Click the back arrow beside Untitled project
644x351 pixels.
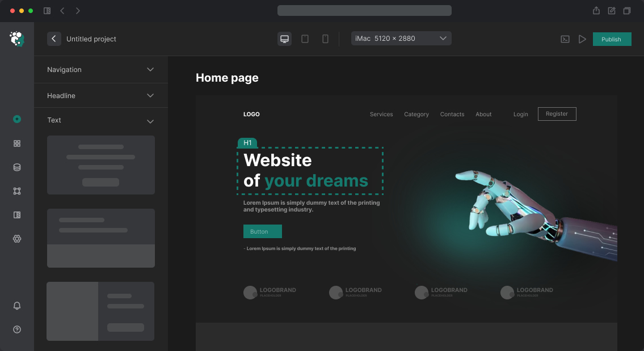[54, 39]
